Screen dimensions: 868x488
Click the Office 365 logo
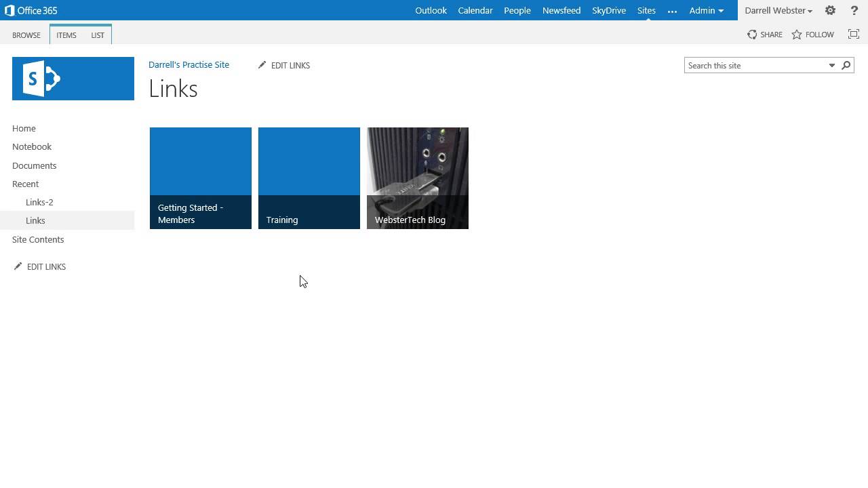point(31,10)
